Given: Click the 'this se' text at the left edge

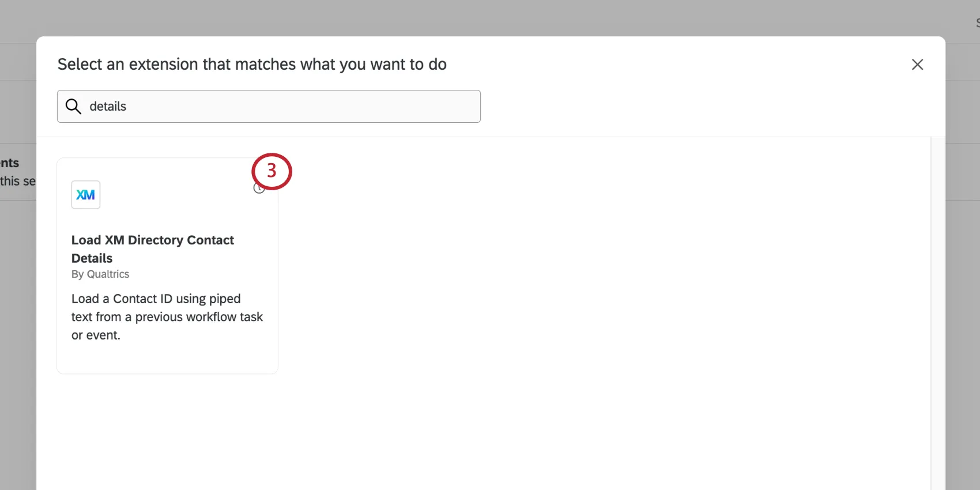Looking at the screenshot, I should tap(18, 181).
